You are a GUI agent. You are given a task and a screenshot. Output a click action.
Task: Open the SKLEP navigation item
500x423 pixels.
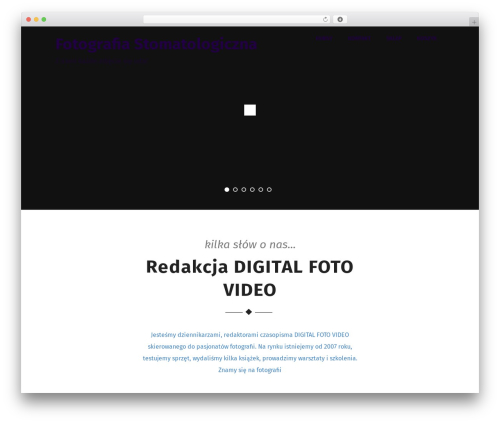pos(394,38)
